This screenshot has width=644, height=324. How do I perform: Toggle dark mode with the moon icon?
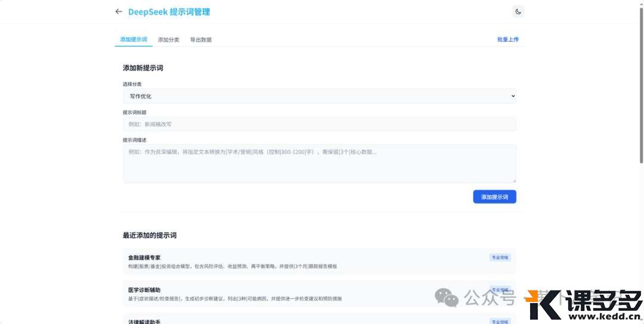click(518, 11)
